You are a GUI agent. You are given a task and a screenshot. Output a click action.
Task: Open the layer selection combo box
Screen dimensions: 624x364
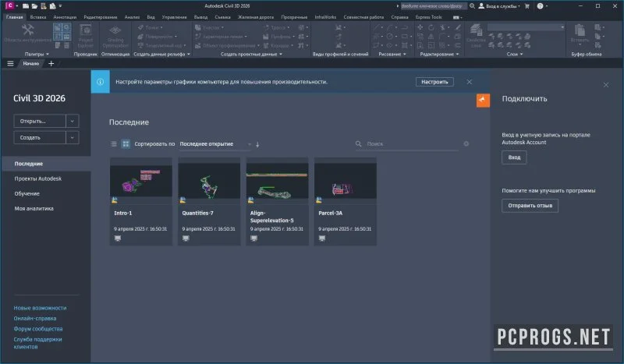pos(526,27)
